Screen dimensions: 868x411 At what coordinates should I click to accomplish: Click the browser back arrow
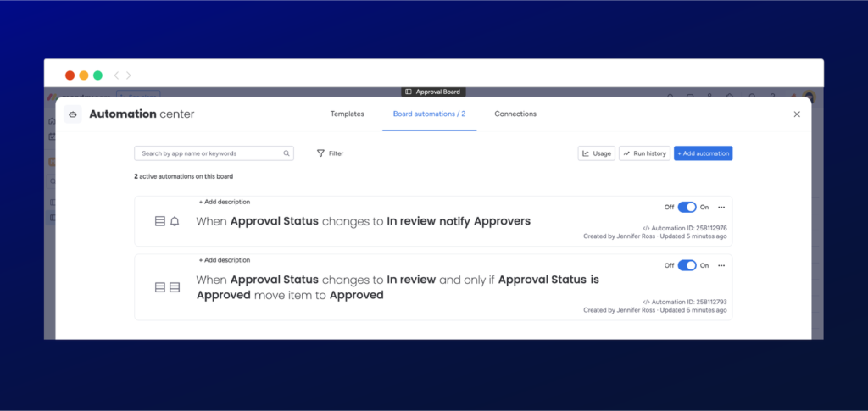pyautogui.click(x=116, y=75)
